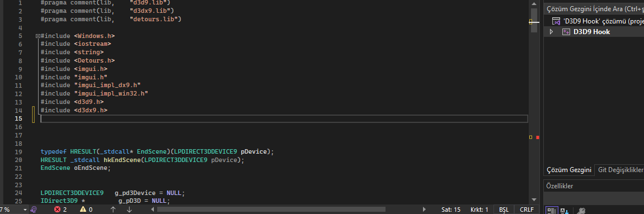Focus the Çözüm Gezgini İçinde Ara search box

[594, 8]
